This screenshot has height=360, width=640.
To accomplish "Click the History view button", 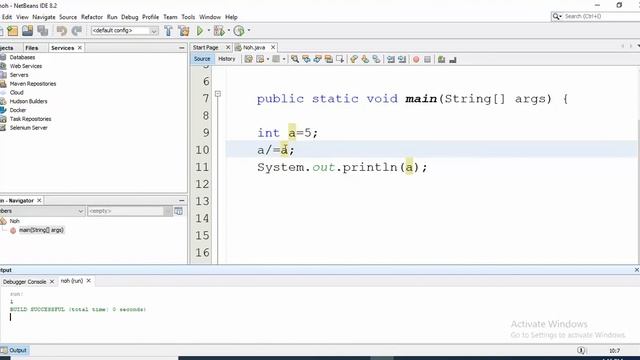I will (x=227, y=59).
